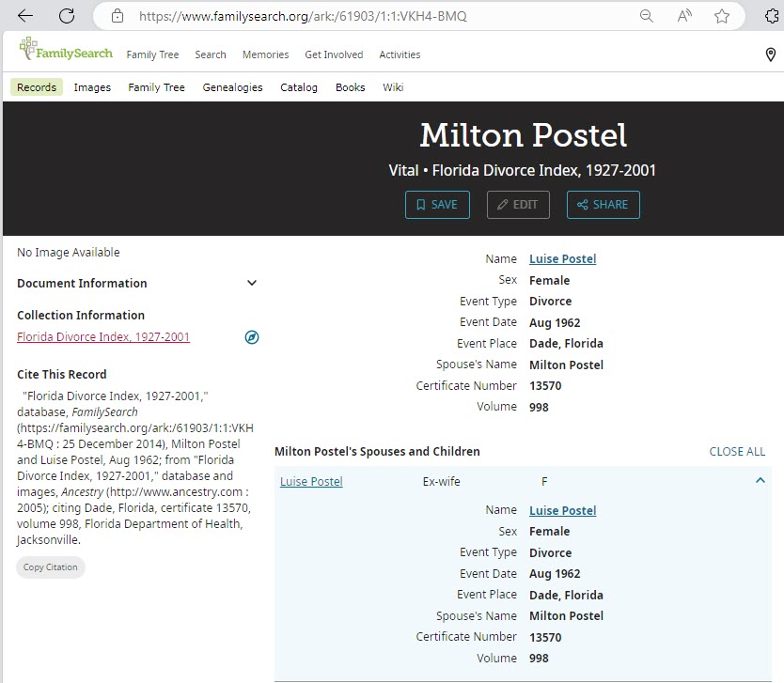The image size is (784, 683).
Task: Click the EDIT record button
Action: (518, 205)
